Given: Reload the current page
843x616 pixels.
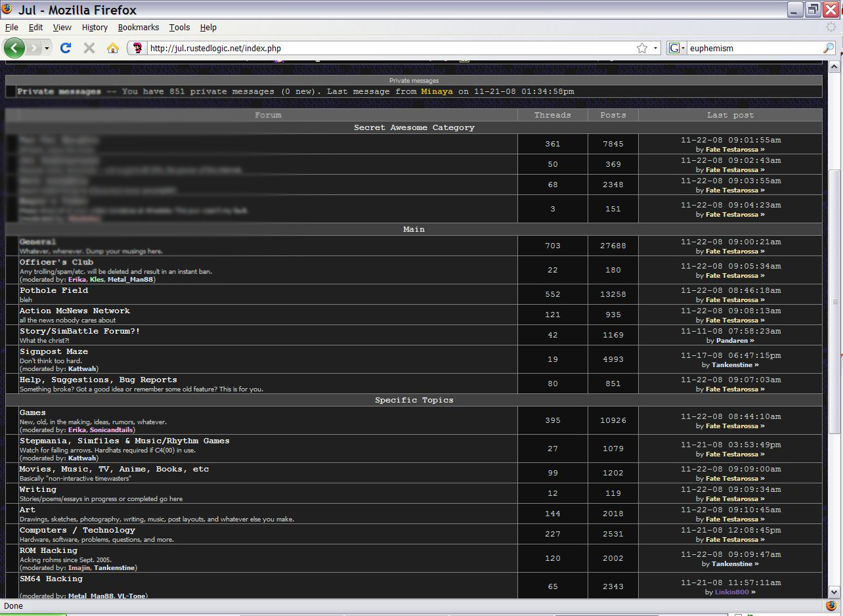Looking at the screenshot, I should coord(66,48).
